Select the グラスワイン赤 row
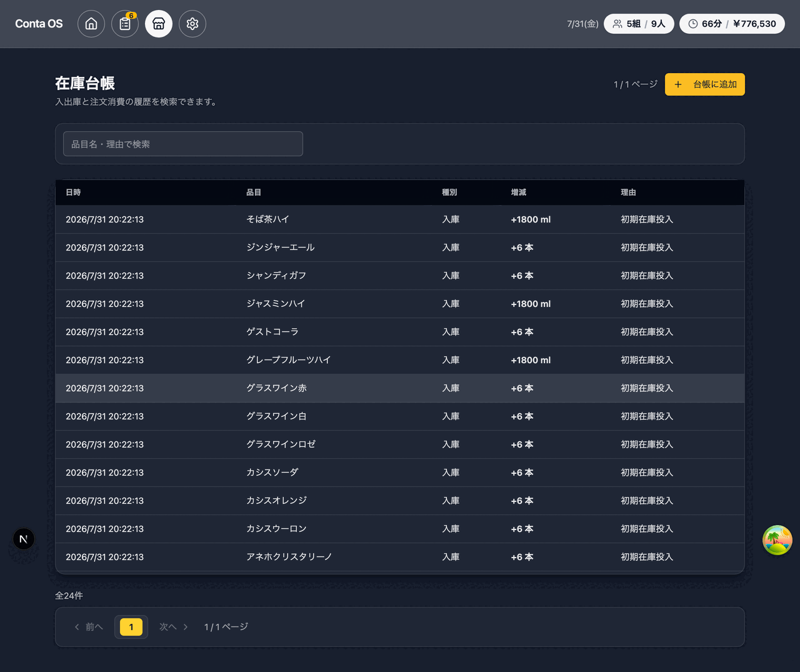800x672 pixels. pyautogui.click(x=400, y=388)
